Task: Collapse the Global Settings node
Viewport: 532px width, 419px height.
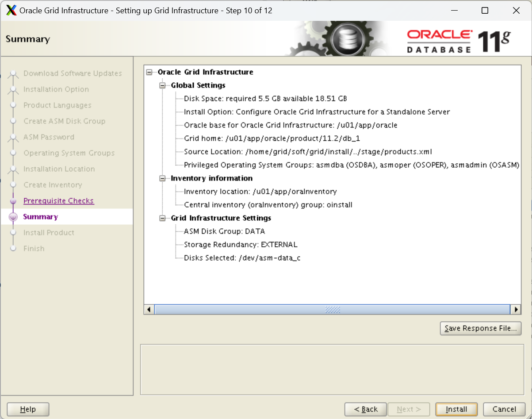Action: 162,85
